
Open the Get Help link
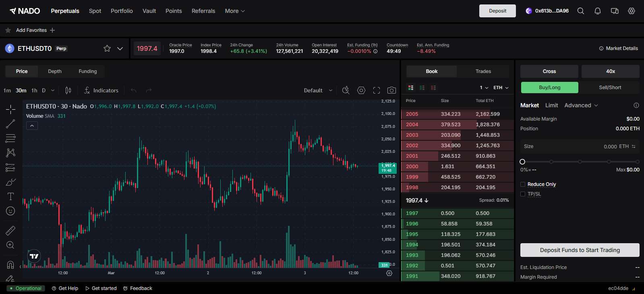65,288
